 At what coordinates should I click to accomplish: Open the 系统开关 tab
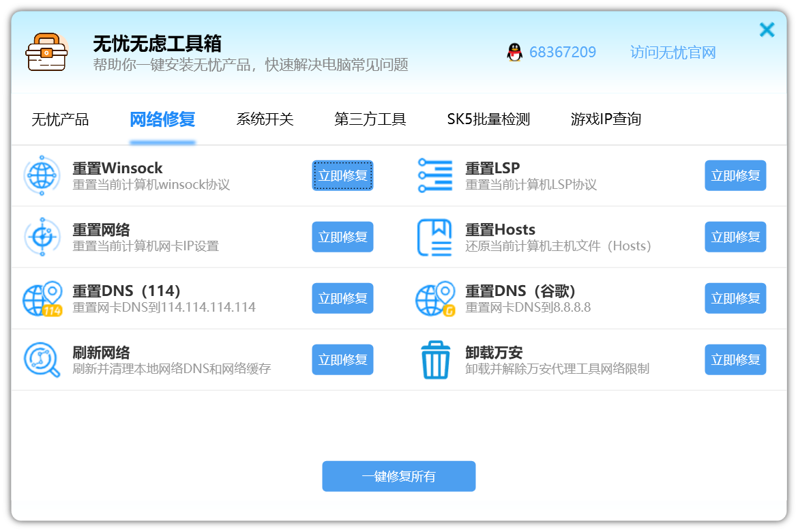point(265,119)
